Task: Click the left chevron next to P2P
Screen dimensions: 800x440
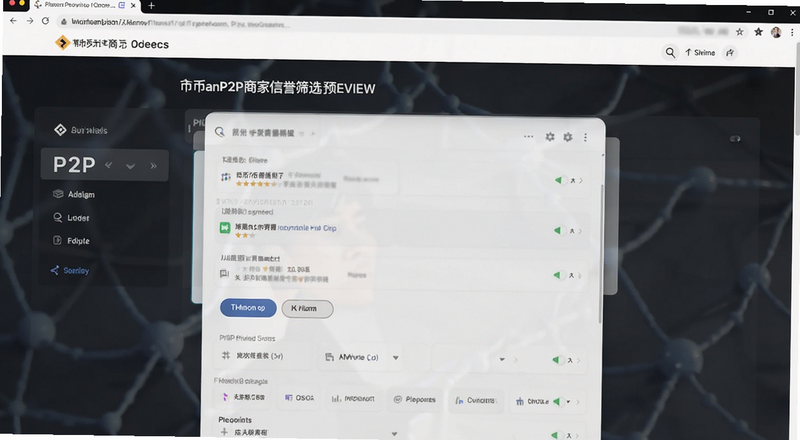Action: 109,165
